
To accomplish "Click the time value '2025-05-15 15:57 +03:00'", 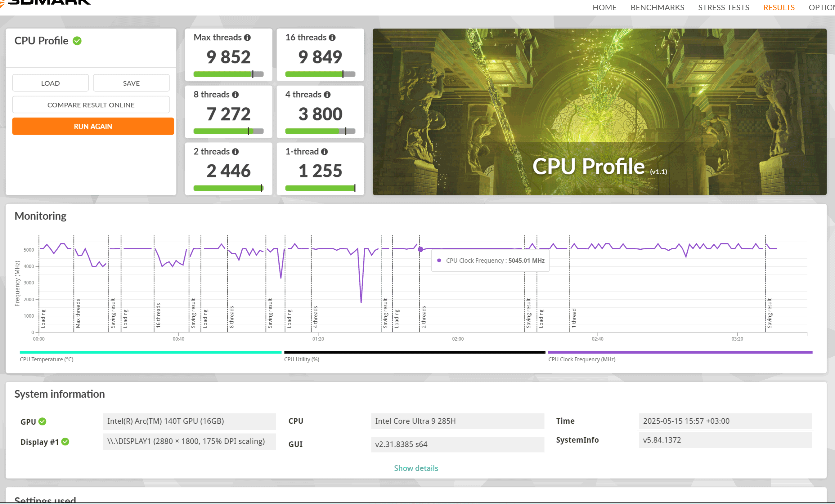I will [725, 421].
